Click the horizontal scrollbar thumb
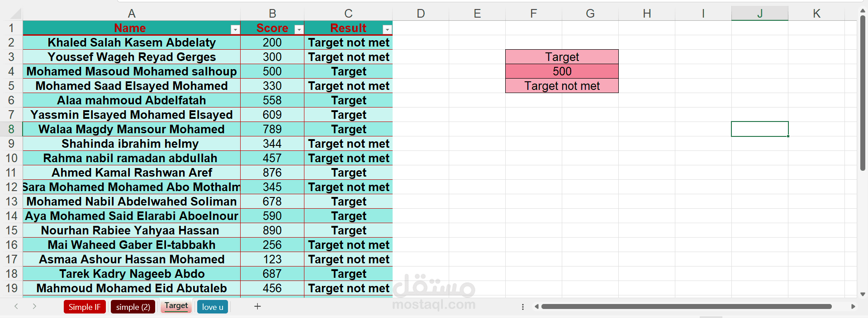 click(686, 306)
